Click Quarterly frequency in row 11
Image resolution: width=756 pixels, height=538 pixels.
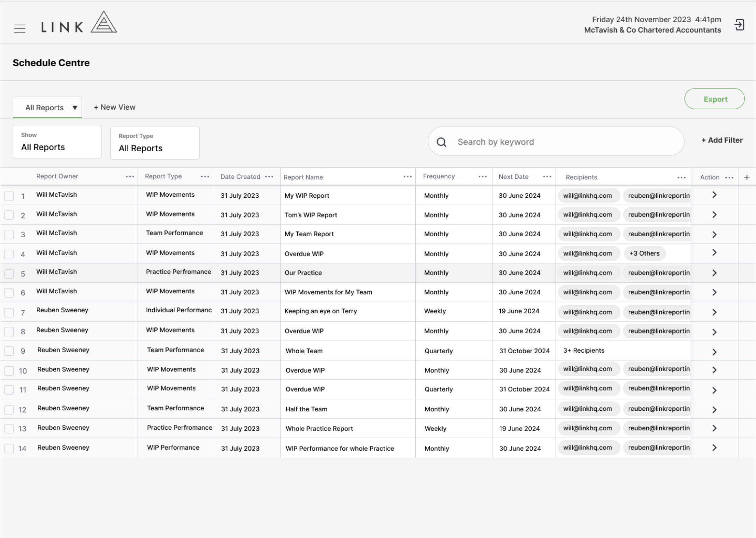(x=439, y=389)
